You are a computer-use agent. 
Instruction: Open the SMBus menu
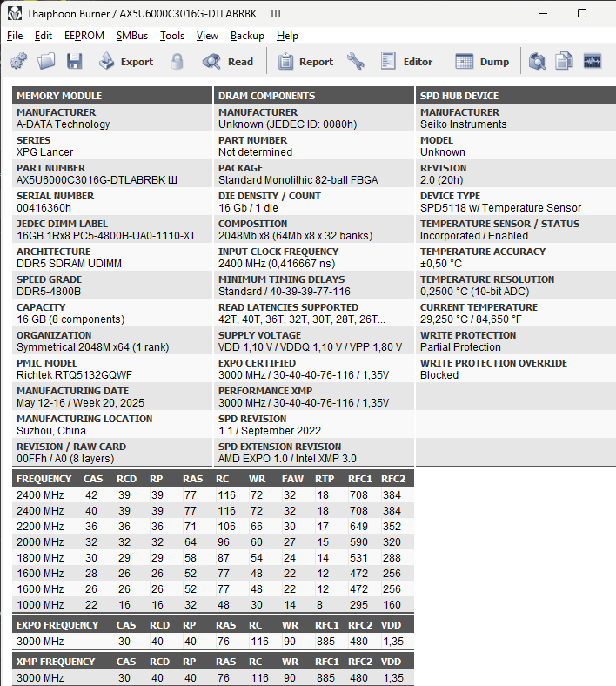[x=132, y=36]
